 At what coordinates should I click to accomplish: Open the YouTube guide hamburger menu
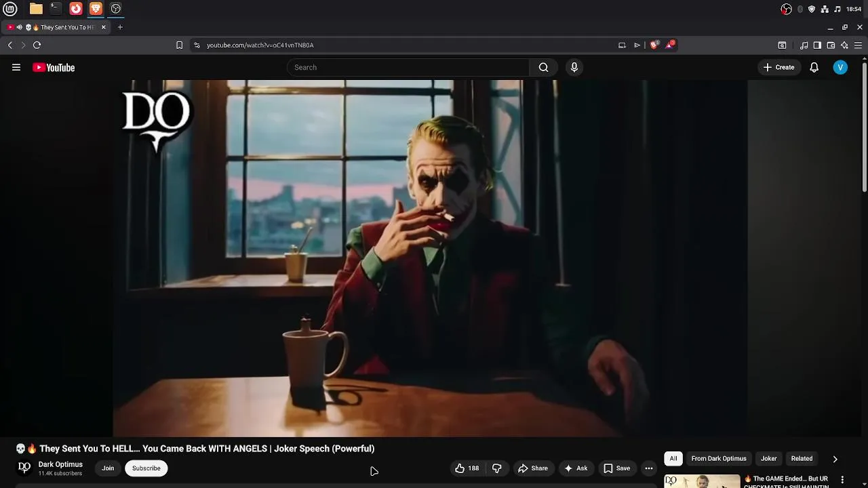(16, 67)
